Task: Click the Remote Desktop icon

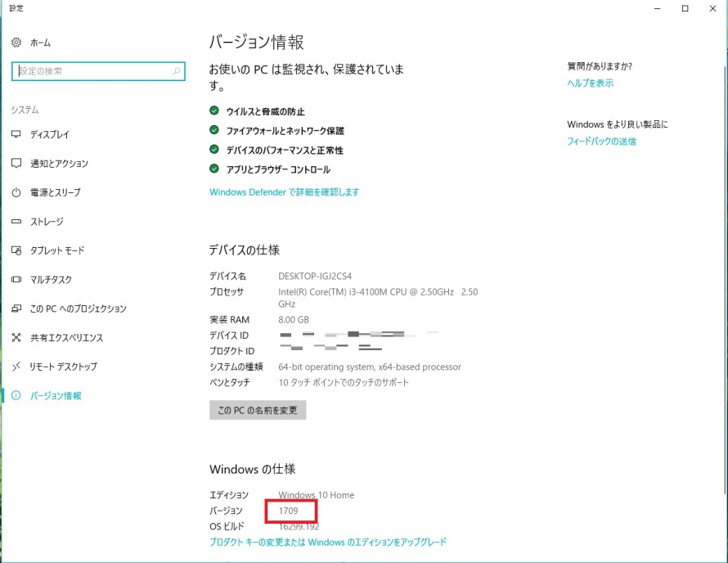Action: tap(16, 367)
